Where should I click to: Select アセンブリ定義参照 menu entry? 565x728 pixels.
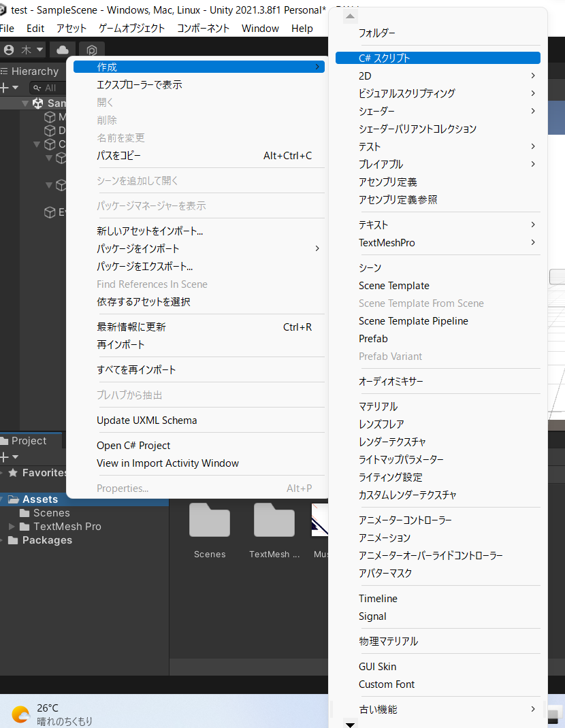coord(438,199)
